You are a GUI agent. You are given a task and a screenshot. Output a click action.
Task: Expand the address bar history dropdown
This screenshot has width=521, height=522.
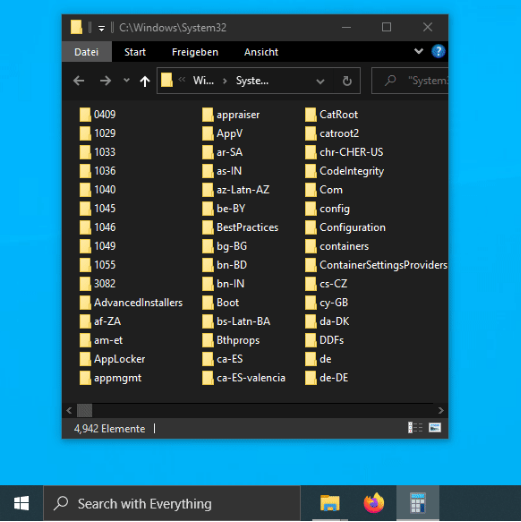tap(320, 81)
